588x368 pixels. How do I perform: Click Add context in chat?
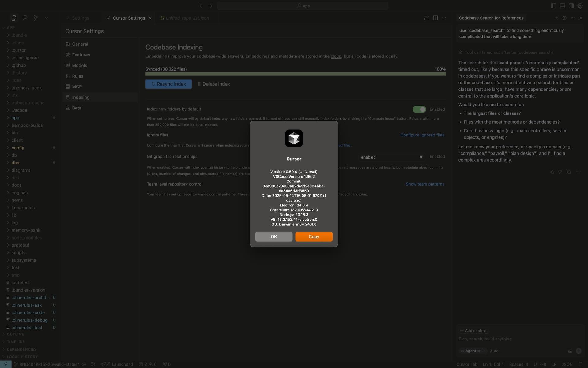click(473, 331)
